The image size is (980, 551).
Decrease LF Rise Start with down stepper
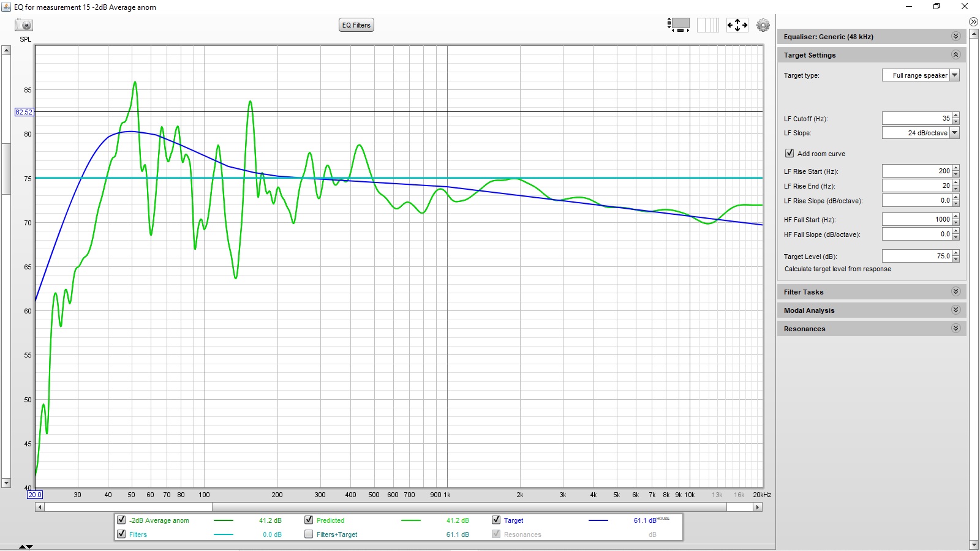click(956, 174)
